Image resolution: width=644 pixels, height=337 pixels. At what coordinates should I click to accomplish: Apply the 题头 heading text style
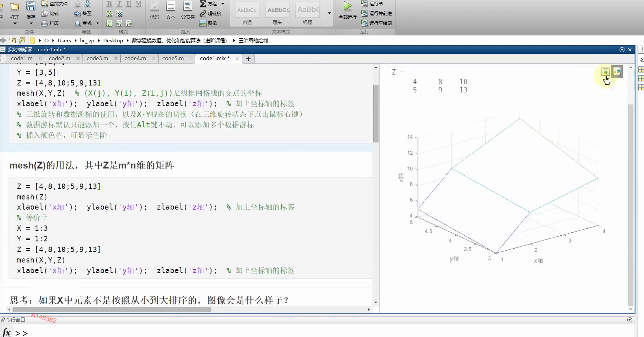(x=277, y=13)
